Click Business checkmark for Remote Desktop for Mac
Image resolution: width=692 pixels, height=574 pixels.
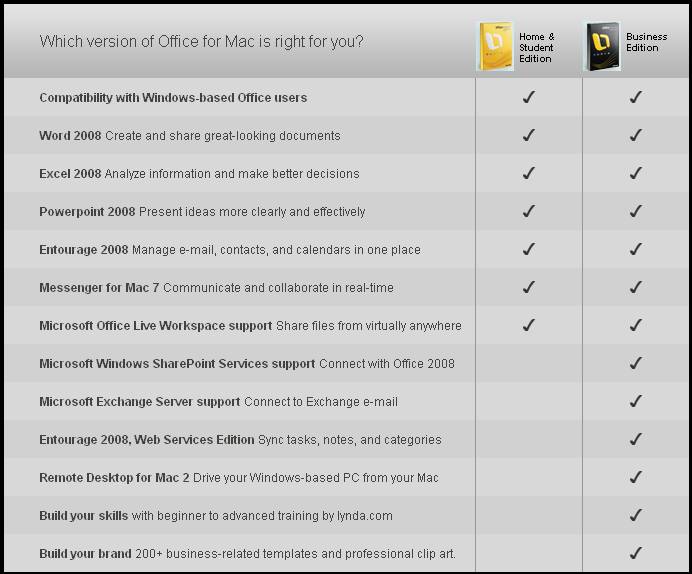coord(636,477)
